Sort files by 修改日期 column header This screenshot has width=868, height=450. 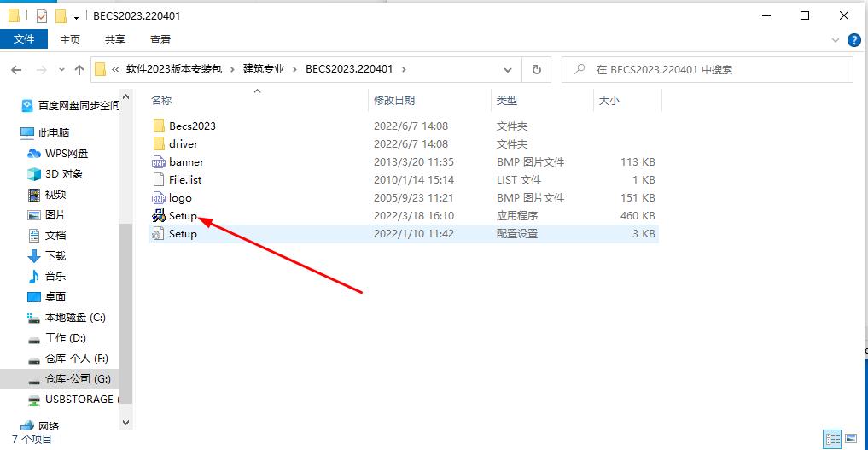click(x=394, y=101)
